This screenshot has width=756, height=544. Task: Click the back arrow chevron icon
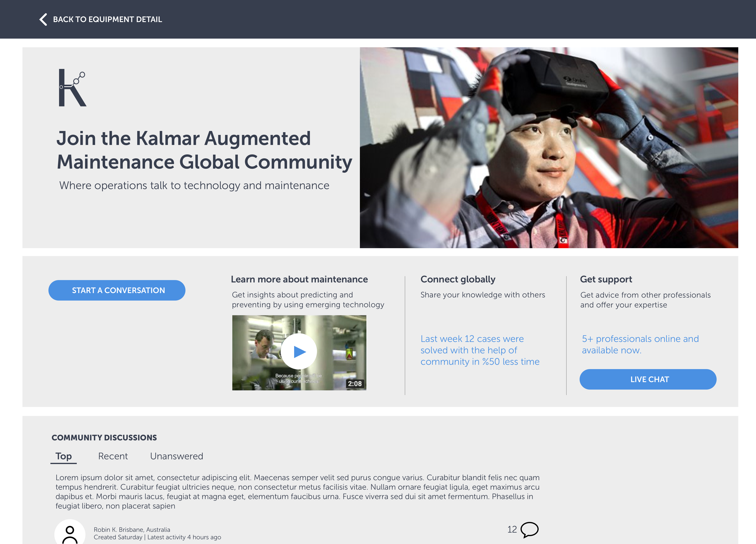[43, 19]
